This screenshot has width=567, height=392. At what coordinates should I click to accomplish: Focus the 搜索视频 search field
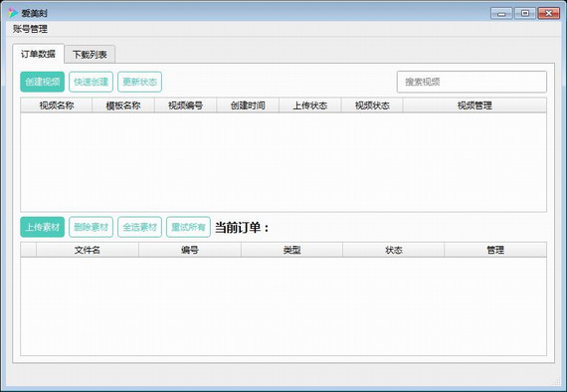pyautogui.click(x=472, y=82)
